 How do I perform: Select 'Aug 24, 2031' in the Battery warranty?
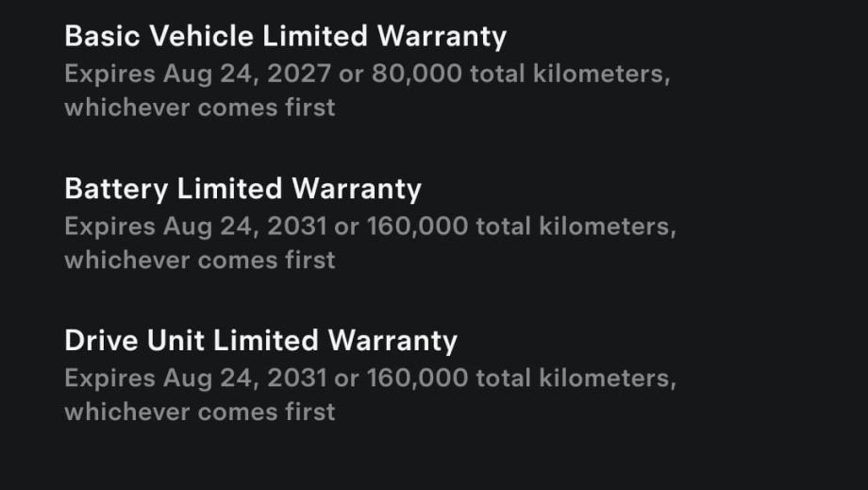click(x=246, y=227)
